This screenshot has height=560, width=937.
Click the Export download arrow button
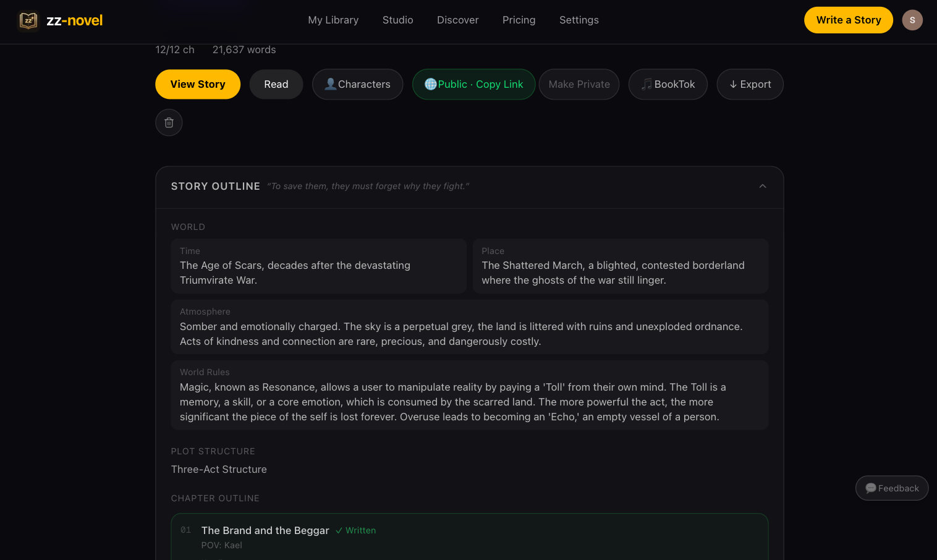tap(750, 84)
